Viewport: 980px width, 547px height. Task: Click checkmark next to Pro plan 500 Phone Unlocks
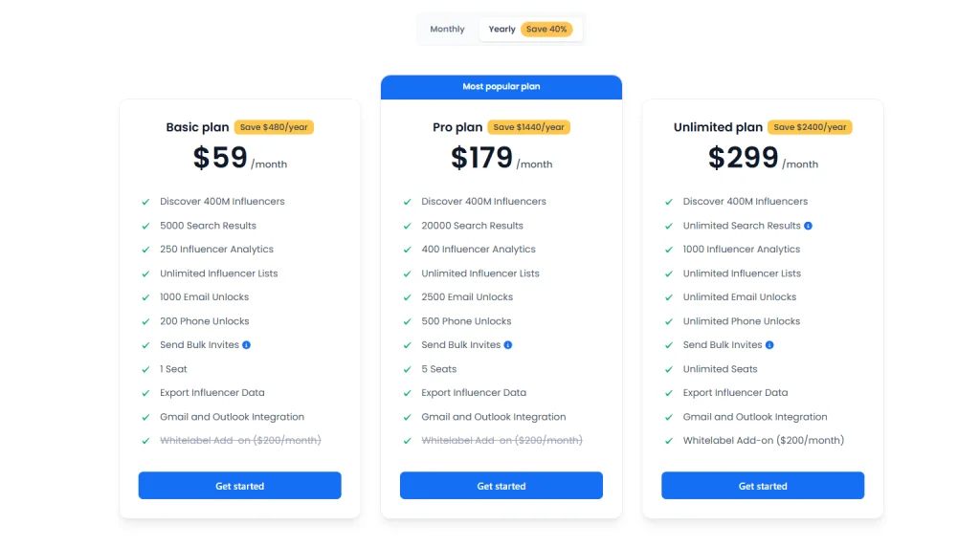coord(408,321)
